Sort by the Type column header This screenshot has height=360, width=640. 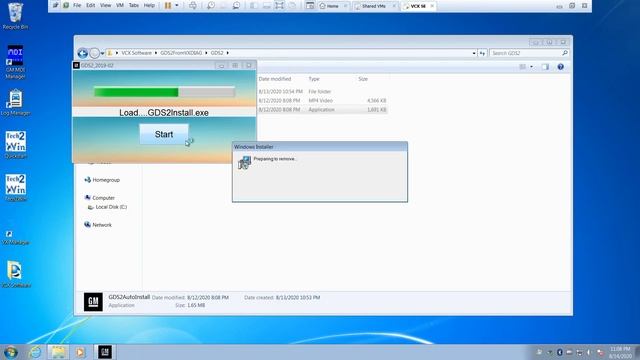[314, 79]
